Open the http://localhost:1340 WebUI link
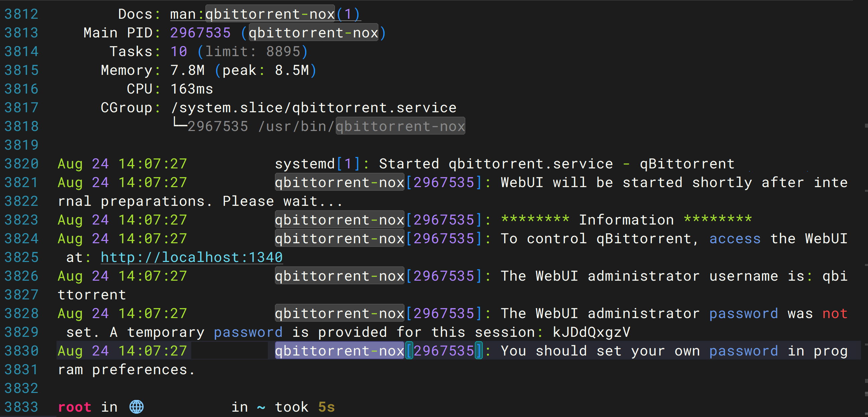 [191, 257]
